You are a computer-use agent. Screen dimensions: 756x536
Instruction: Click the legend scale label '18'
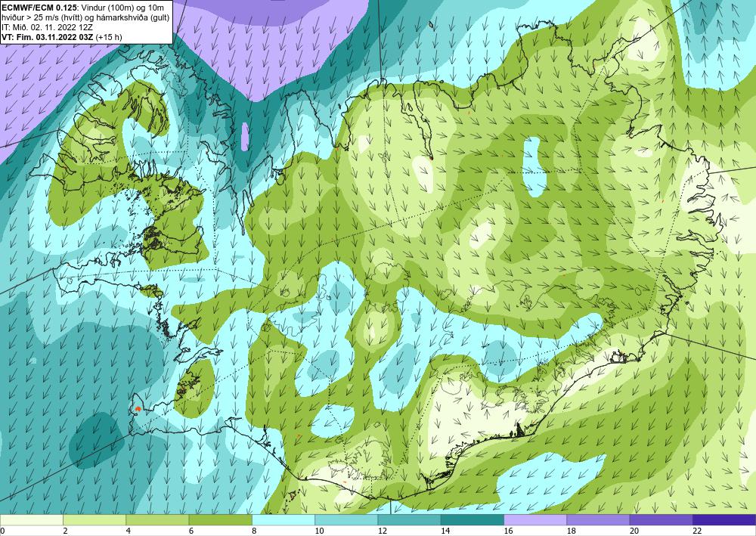pyautogui.click(x=572, y=531)
